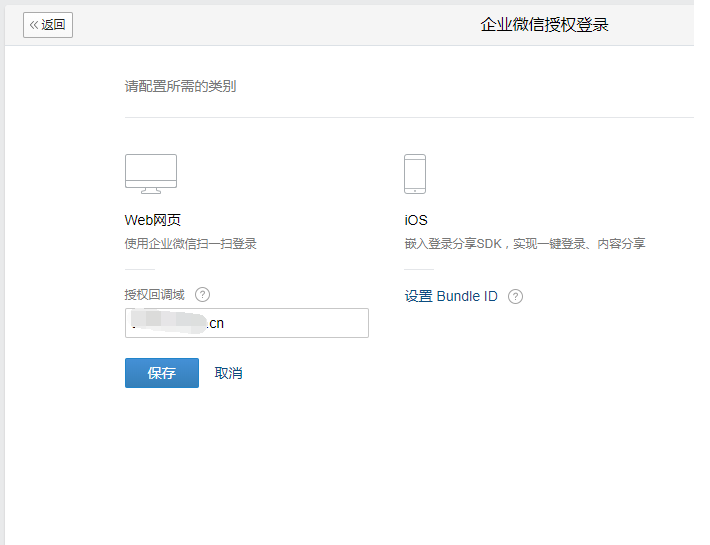Viewport: 710px width, 545px height.
Task: Click the Web网页 desktop monitor icon
Action: [151, 174]
